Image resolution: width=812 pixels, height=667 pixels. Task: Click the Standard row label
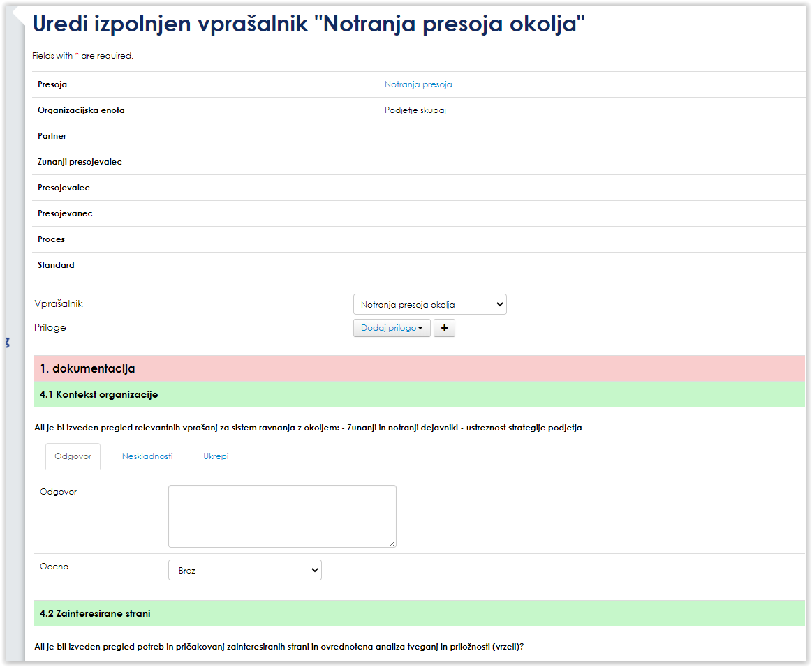[x=56, y=265]
